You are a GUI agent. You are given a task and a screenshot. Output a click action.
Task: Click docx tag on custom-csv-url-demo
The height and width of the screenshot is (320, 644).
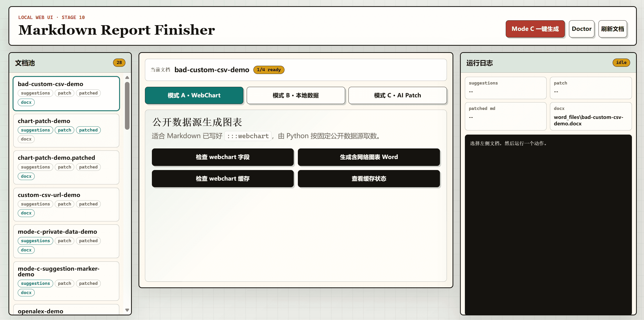(x=26, y=213)
